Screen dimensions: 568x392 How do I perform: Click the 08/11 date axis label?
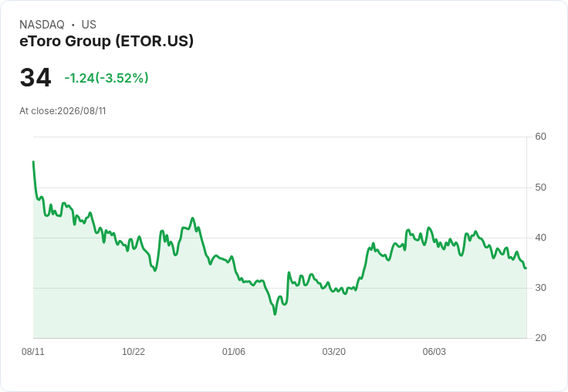pyautogui.click(x=33, y=351)
